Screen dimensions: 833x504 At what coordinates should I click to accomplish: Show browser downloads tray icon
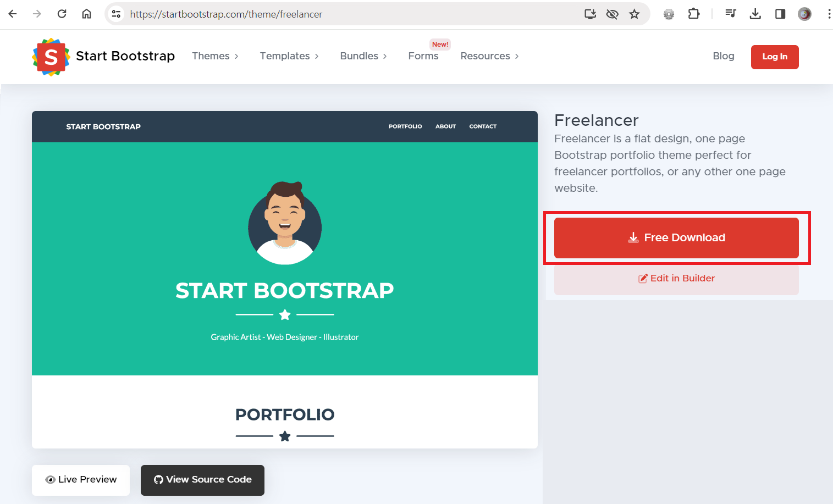point(755,14)
